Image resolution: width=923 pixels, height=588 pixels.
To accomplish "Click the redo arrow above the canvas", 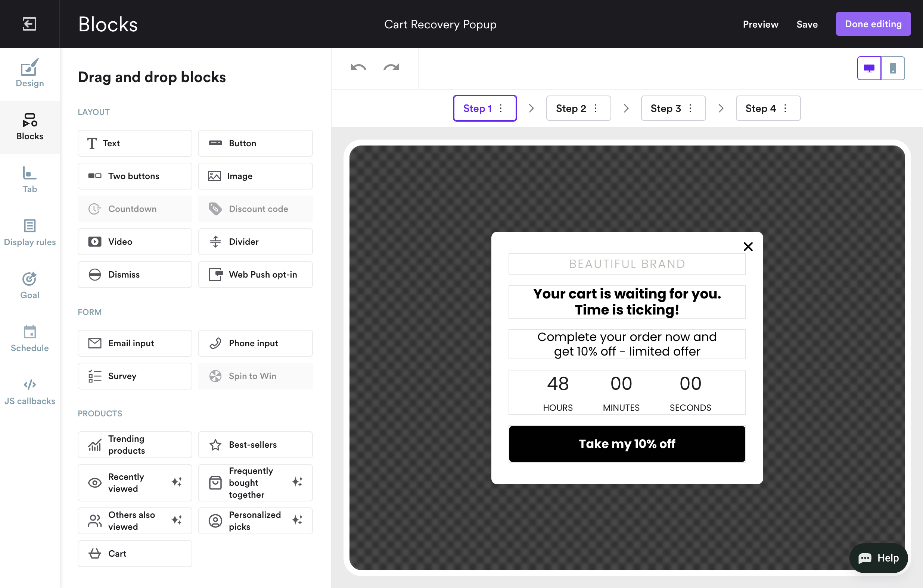I will [x=391, y=68].
